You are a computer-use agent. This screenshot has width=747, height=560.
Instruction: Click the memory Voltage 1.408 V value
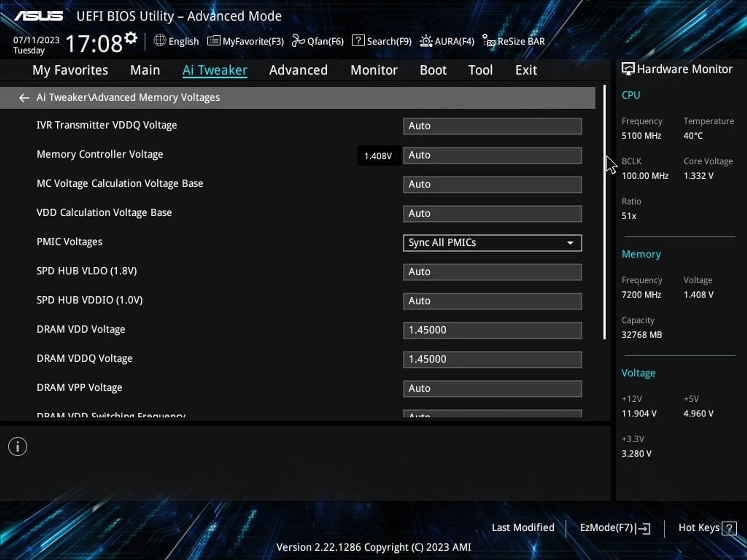click(x=698, y=295)
